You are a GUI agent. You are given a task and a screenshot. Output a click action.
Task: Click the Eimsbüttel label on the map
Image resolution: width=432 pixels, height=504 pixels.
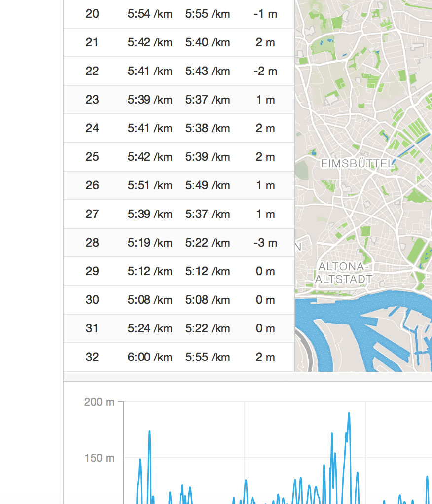(x=357, y=164)
